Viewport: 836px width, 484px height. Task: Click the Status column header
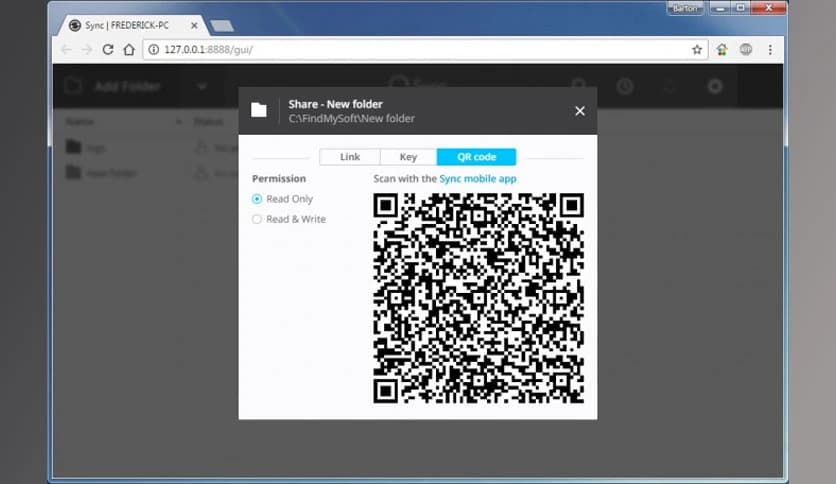208,122
